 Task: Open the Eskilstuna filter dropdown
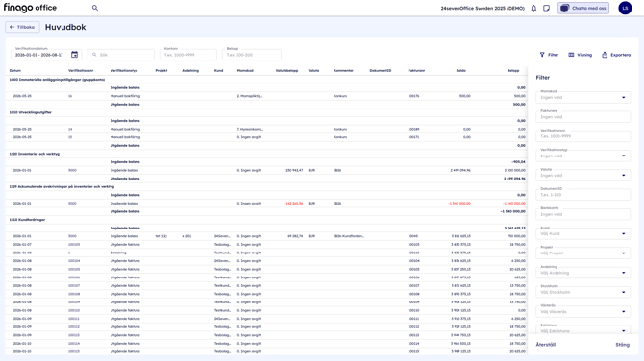click(582, 330)
